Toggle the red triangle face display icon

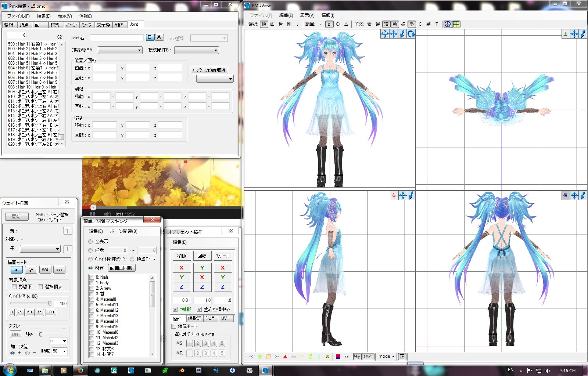pos(285,357)
